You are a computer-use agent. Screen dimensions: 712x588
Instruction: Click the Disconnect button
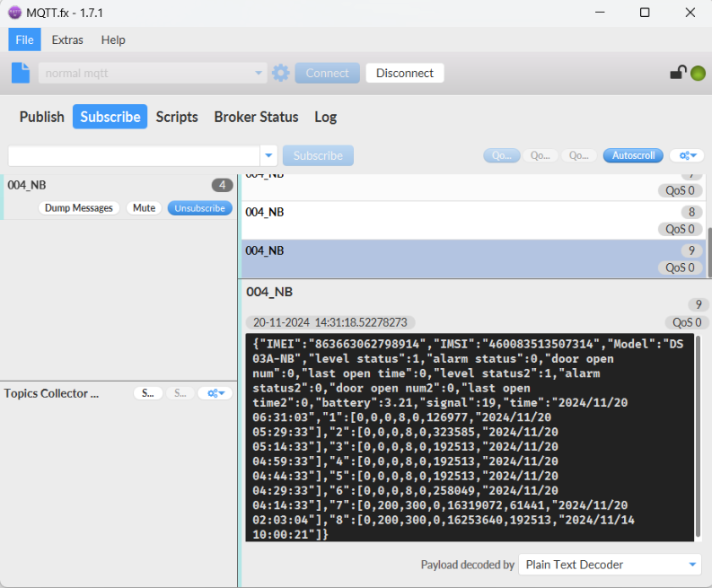click(x=405, y=73)
